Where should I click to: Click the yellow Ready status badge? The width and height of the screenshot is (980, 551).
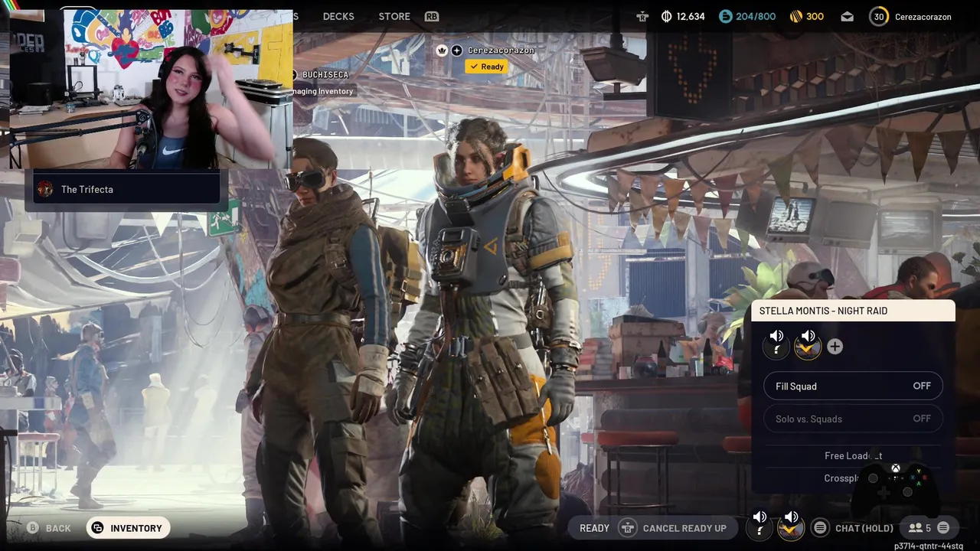(487, 67)
